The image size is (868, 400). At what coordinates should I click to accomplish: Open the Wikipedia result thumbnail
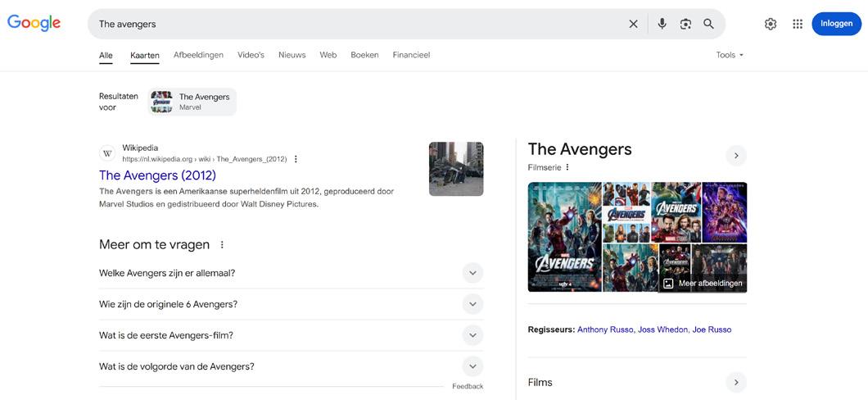coord(456,169)
